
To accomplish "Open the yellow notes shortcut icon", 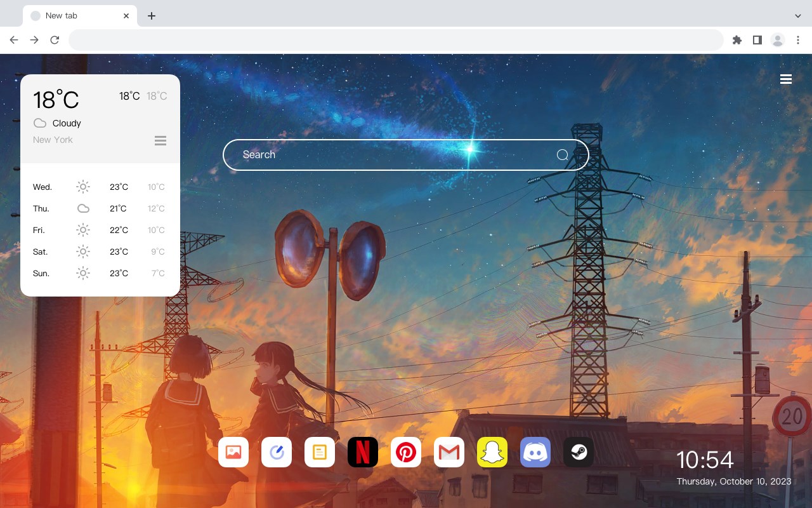I will 320,452.
